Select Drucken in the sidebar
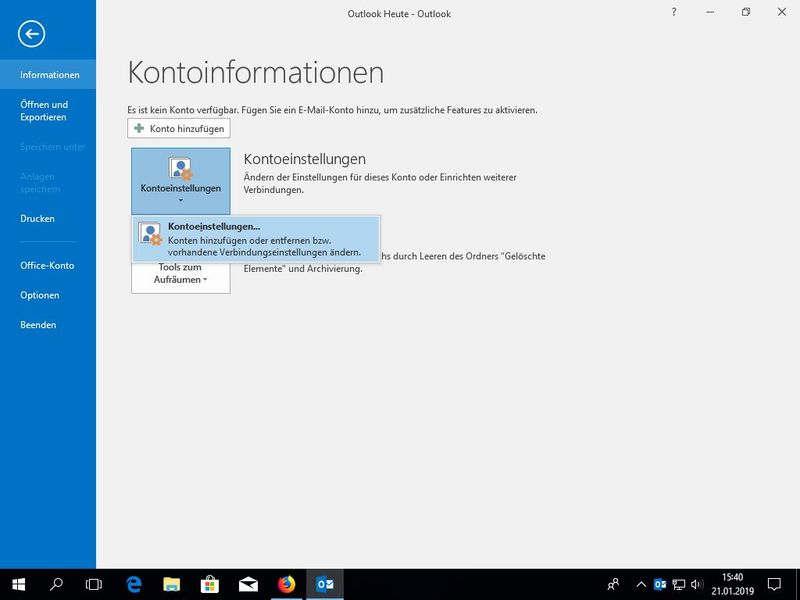800x600 pixels. 48,218
